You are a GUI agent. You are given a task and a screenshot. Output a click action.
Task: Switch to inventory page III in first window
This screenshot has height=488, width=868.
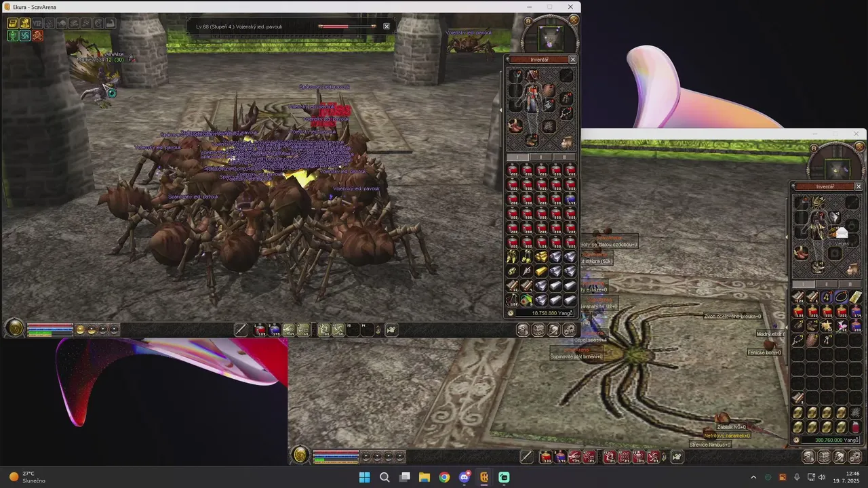pyautogui.click(x=564, y=157)
